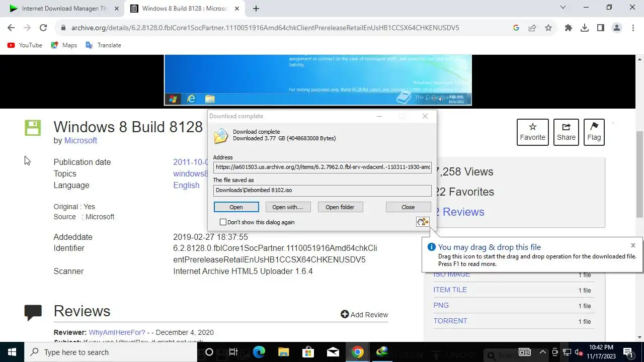Click the Open with... button

287,207
